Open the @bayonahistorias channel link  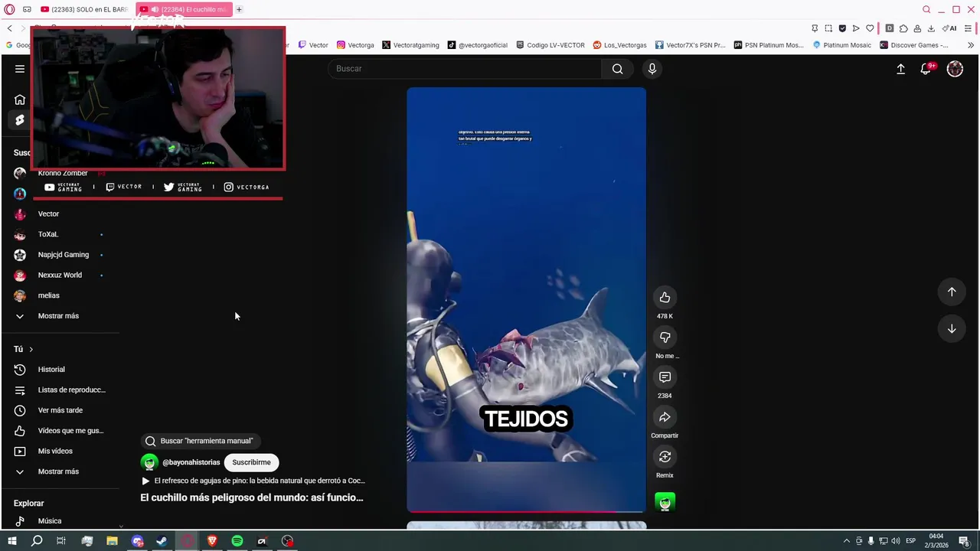tap(191, 462)
